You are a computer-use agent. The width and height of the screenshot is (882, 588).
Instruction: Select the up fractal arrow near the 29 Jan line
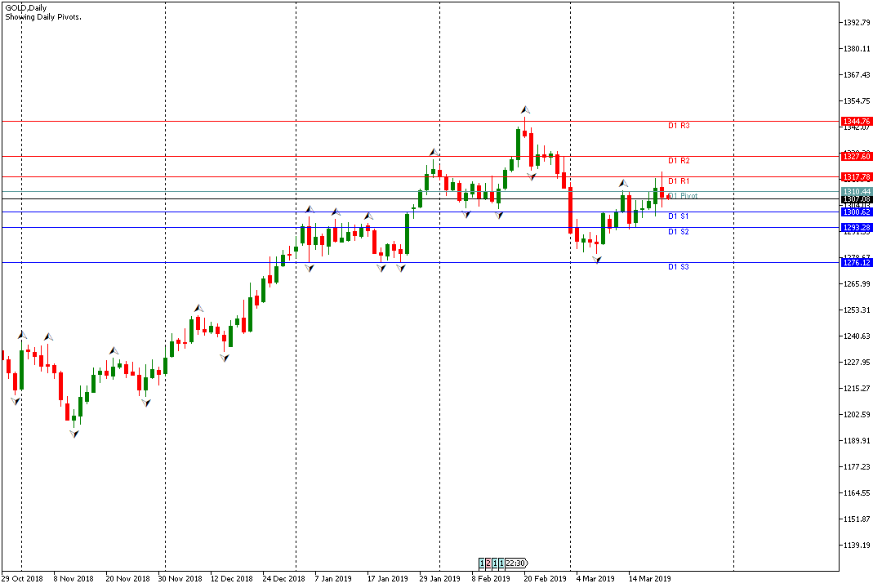[x=434, y=152]
